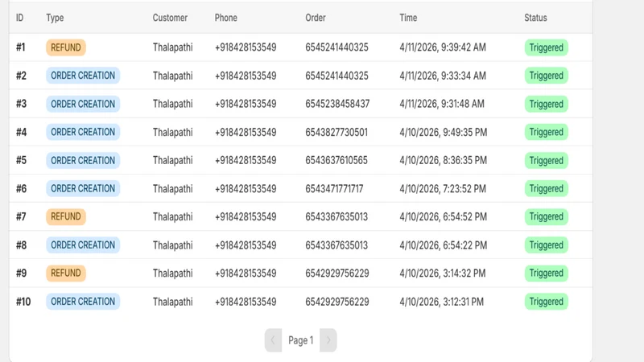The width and height of the screenshot is (644, 362).
Task: Click Triggered status in row #10
Action: coord(547,302)
